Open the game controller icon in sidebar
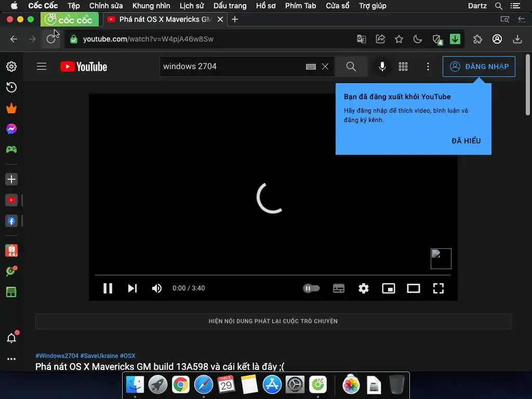The width and height of the screenshot is (532, 399). 11,149
